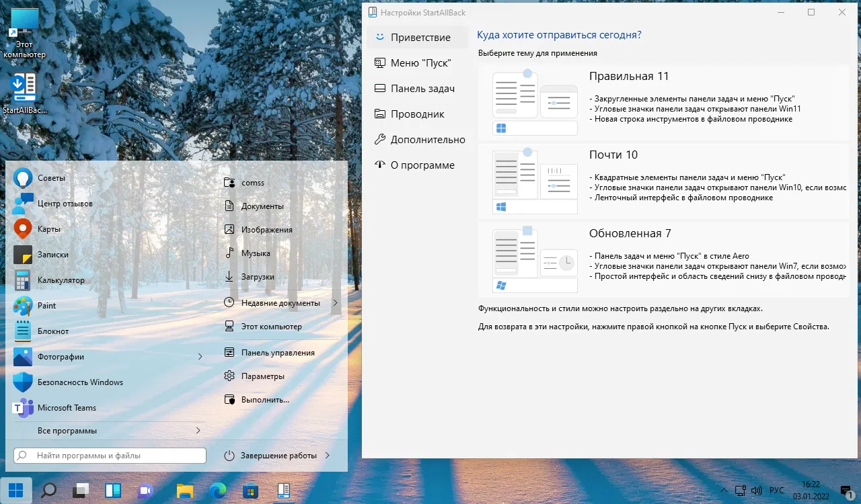The width and height of the screenshot is (861, 504).
Task: Launch the Калькулятор icon
Action: (x=24, y=280)
